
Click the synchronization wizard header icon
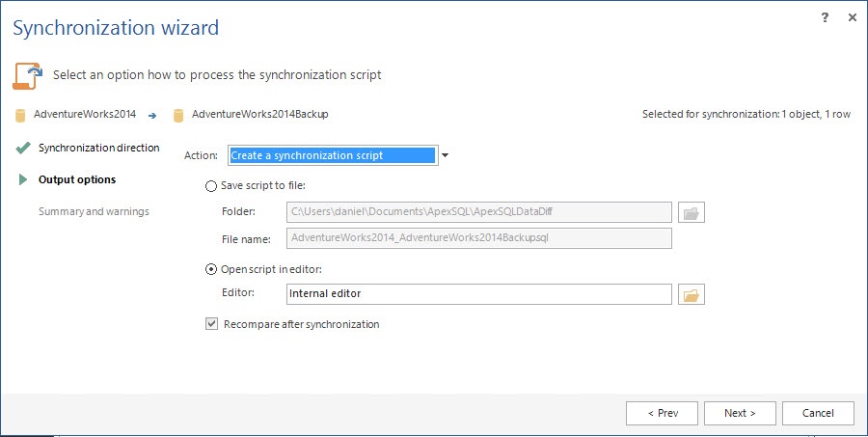pos(27,75)
